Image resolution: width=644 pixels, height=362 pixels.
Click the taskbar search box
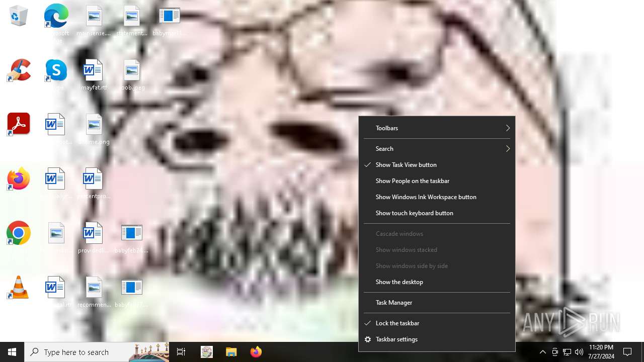click(97, 352)
